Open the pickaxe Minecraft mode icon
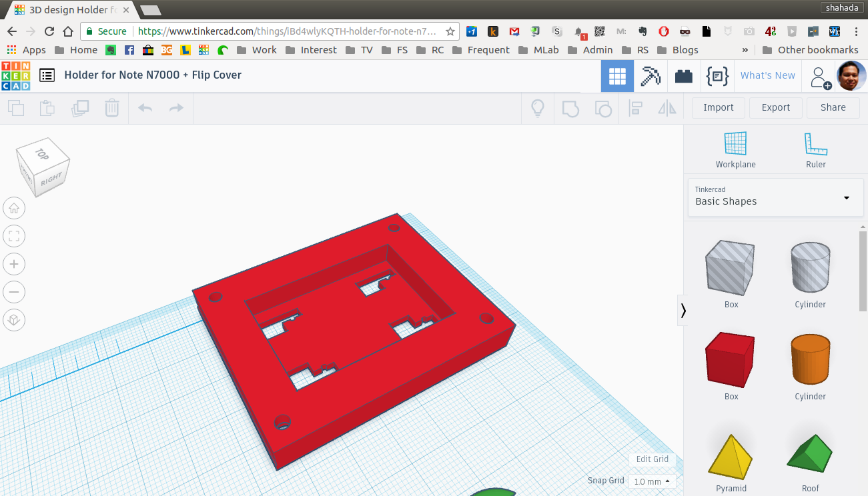This screenshot has height=496, width=868. [650, 76]
